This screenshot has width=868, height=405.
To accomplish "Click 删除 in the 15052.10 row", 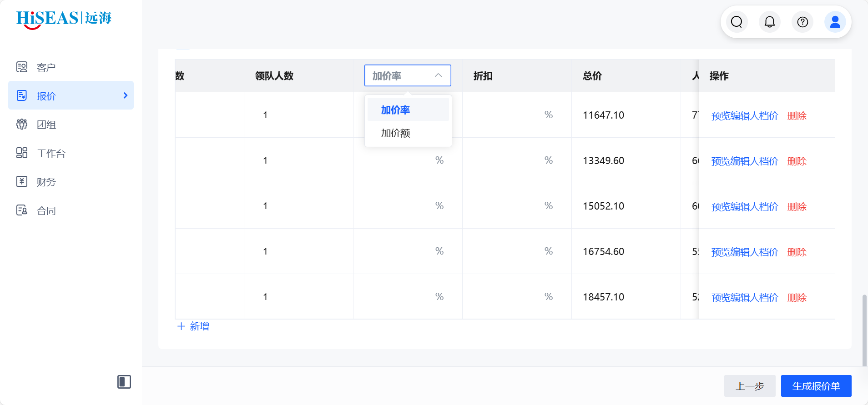I will (797, 206).
